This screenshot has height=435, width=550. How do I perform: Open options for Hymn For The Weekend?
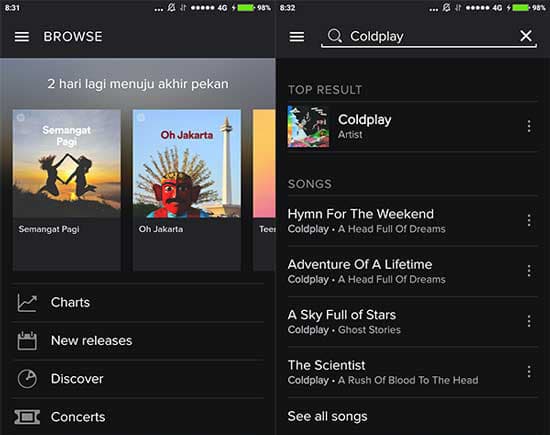point(529,221)
